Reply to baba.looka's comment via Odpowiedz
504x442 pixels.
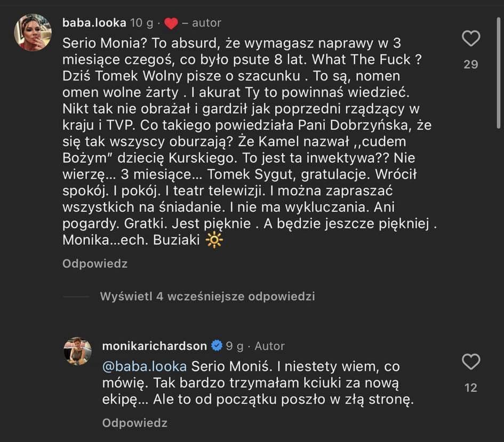click(x=95, y=263)
